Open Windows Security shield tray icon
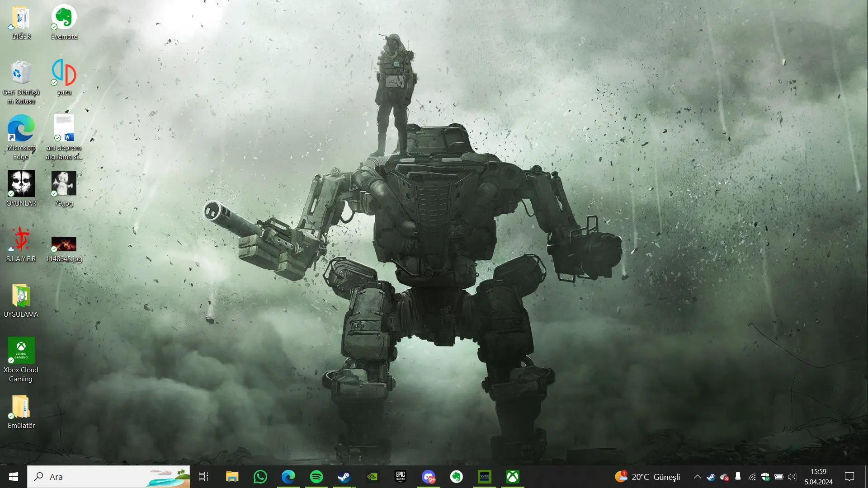The width and height of the screenshot is (868, 488). [765, 477]
